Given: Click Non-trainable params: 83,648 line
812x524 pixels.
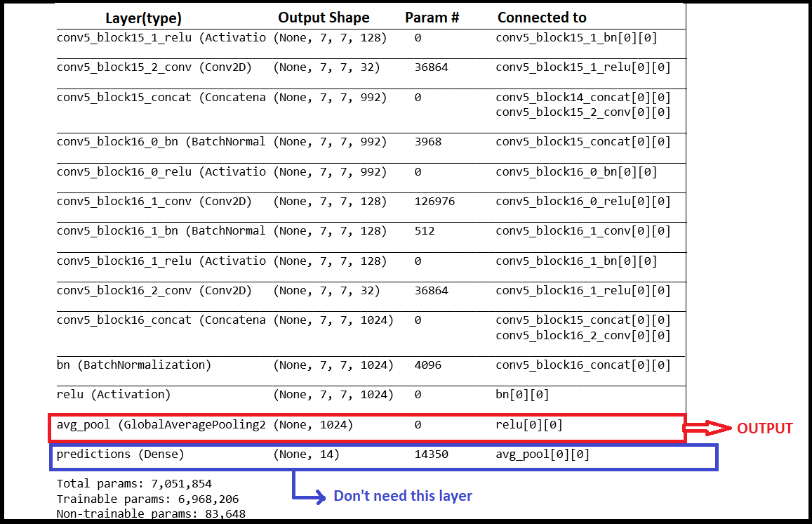Looking at the screenshot, I should tap(151, 513).
